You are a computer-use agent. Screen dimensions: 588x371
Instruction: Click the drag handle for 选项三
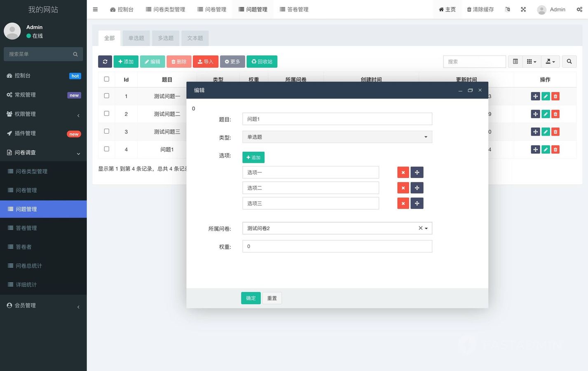tap(417, 203)
